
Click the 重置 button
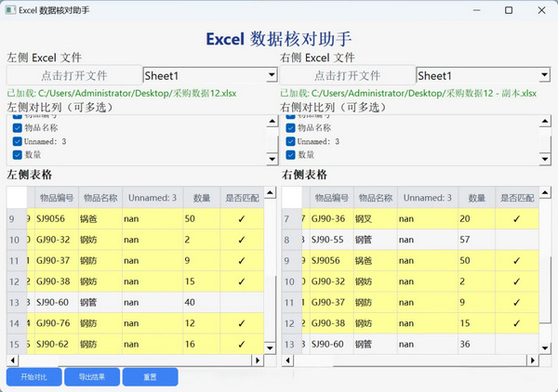pyautogui.click(x=150, y=377)
